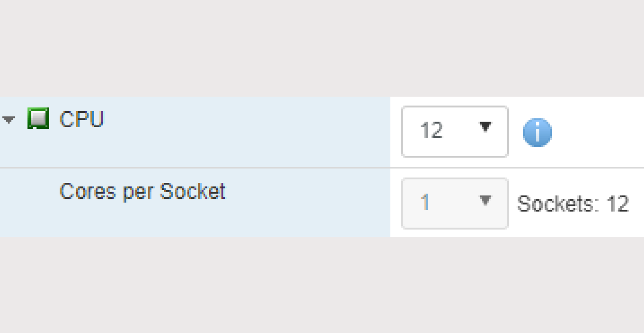Viewport: 644px width, 333px height.
Task: Click the value 12 in CPU dropdown
Action: click(431, 130)
